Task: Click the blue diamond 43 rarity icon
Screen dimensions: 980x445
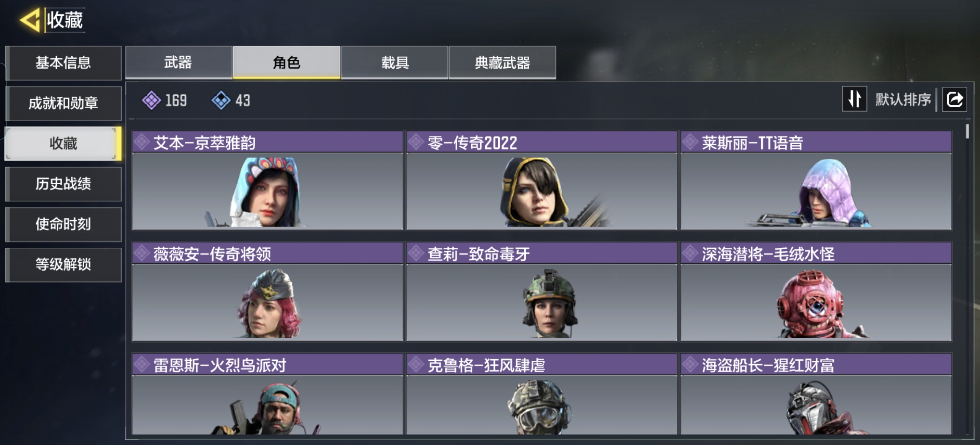Action: click(x=221, y=100)
